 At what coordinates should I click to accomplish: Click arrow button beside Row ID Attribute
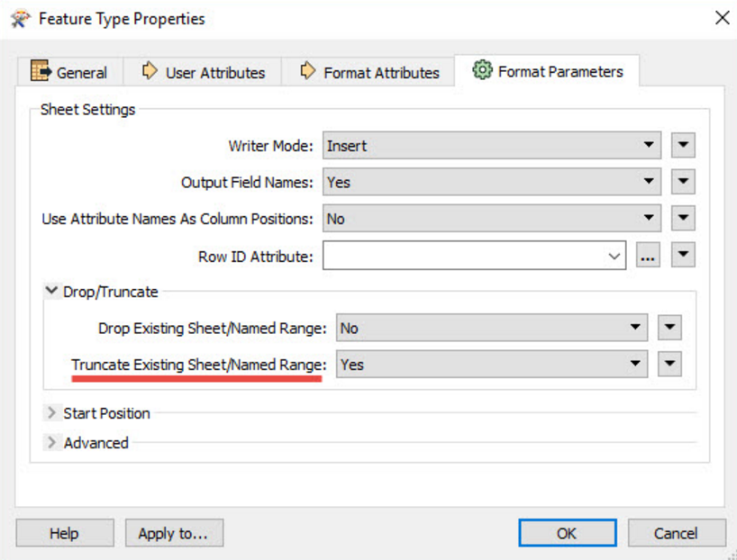pos(683,257)
